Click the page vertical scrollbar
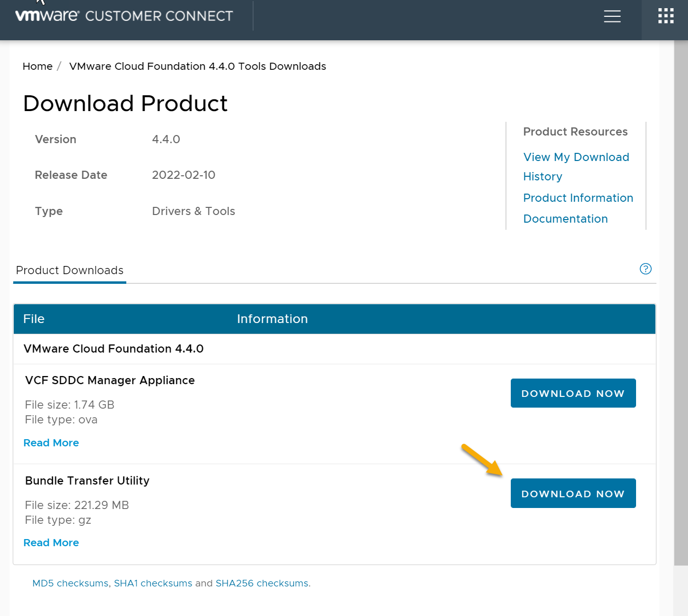The width and height of the screenshot is (688, 616). pyautogui.click(x=681, y=303)
